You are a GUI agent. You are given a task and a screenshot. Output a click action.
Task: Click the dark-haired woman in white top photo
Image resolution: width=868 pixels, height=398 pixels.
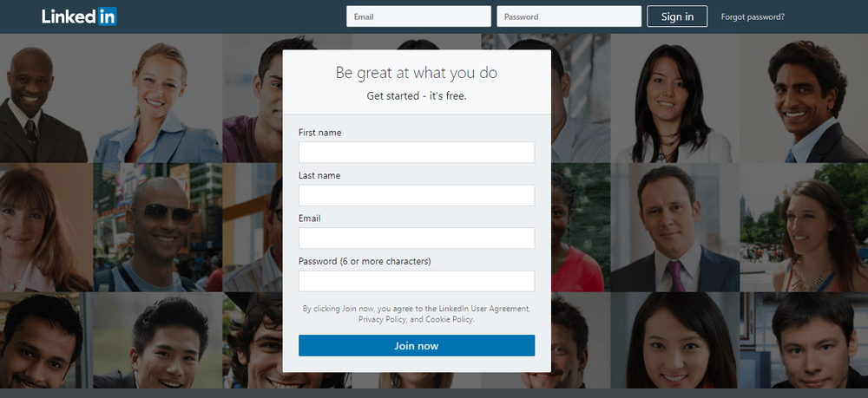point(674,100)
